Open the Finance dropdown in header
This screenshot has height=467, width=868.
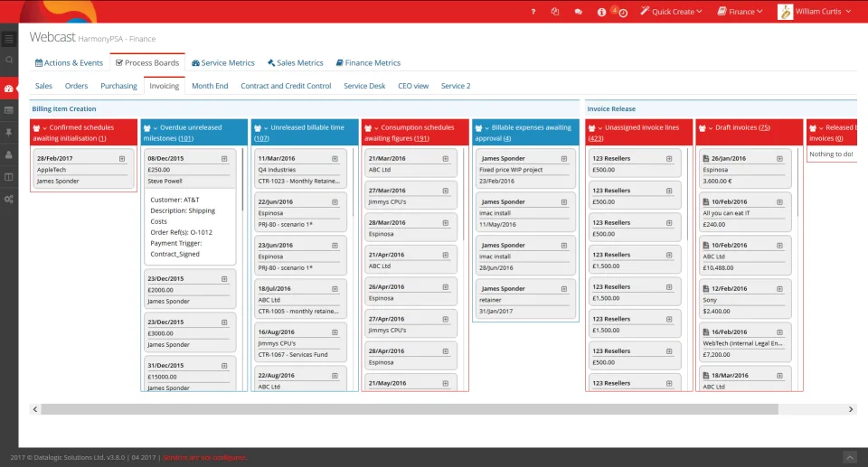(x=741, y=12)
